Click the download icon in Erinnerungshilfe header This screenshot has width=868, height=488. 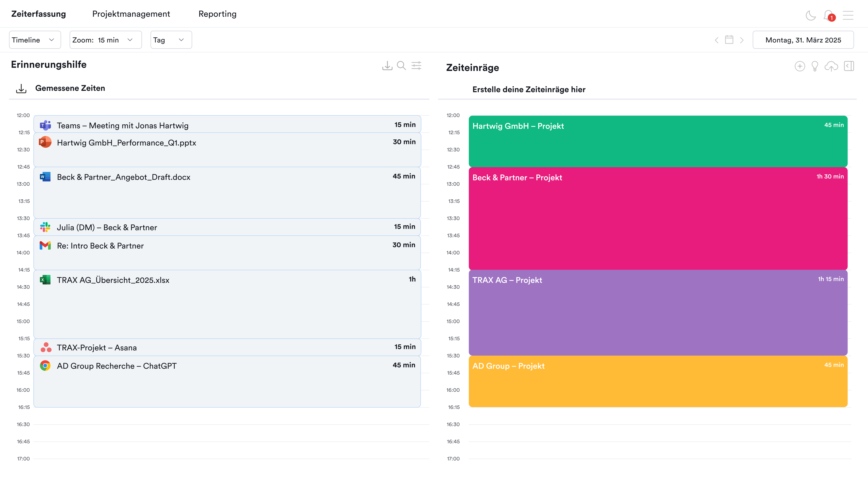[387, 65]
